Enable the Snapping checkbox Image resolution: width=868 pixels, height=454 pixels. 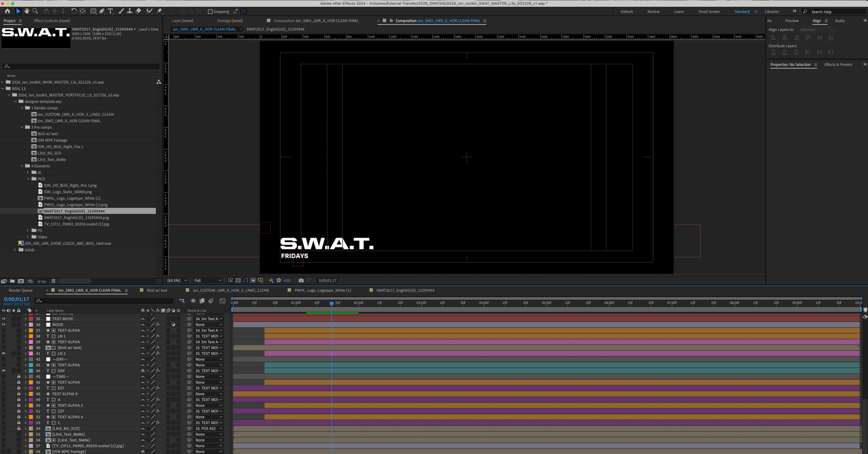(x=210, y=11)
